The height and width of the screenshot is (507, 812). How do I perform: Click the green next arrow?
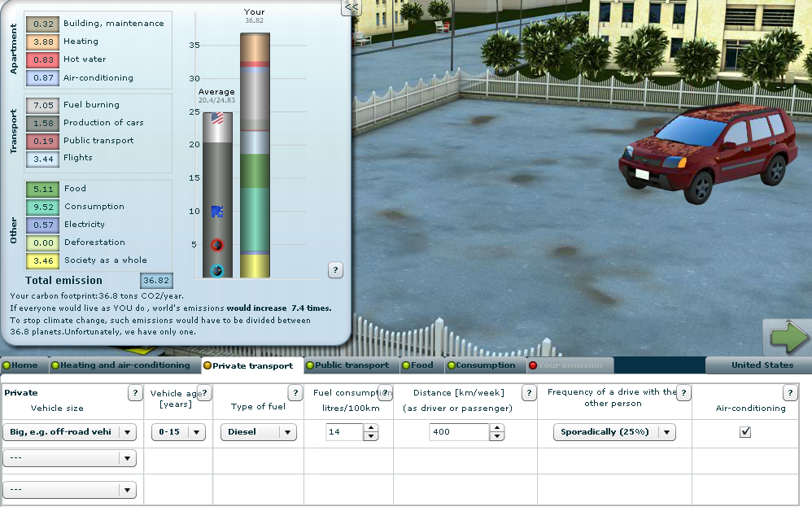[x=787, y=336]
